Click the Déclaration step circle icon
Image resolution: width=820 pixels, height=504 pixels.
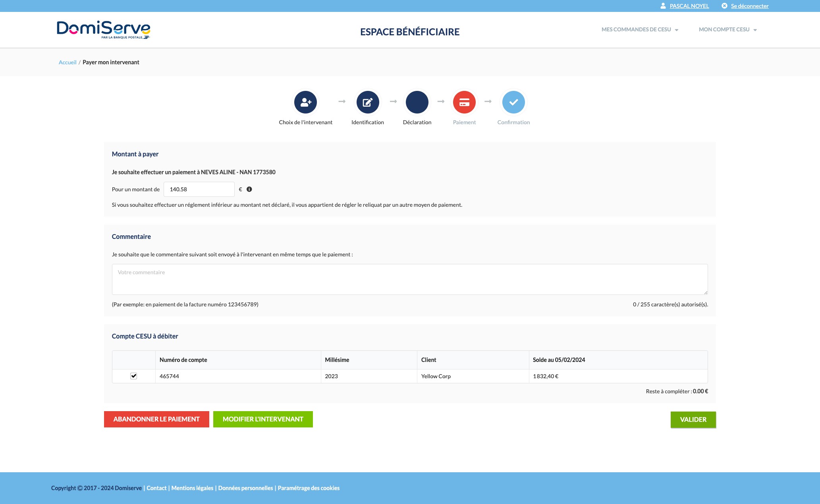[417, 102]
